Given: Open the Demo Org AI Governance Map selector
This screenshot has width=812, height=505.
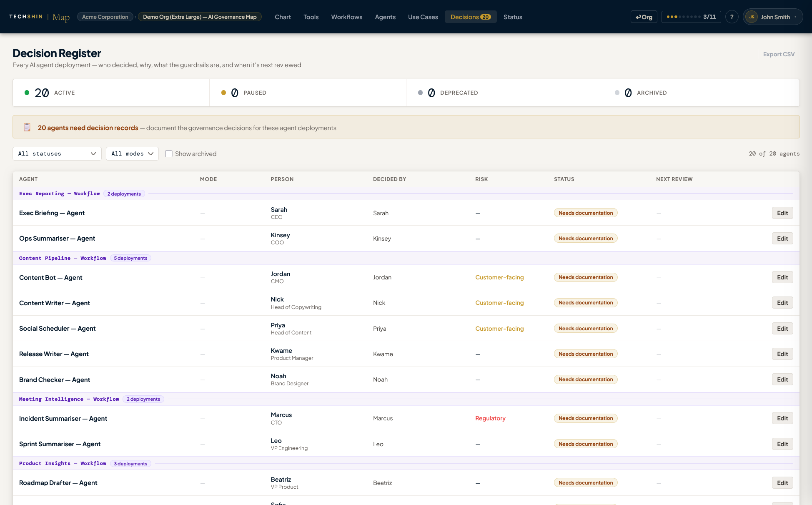Looking at the screenshot, I should (200, 17).
